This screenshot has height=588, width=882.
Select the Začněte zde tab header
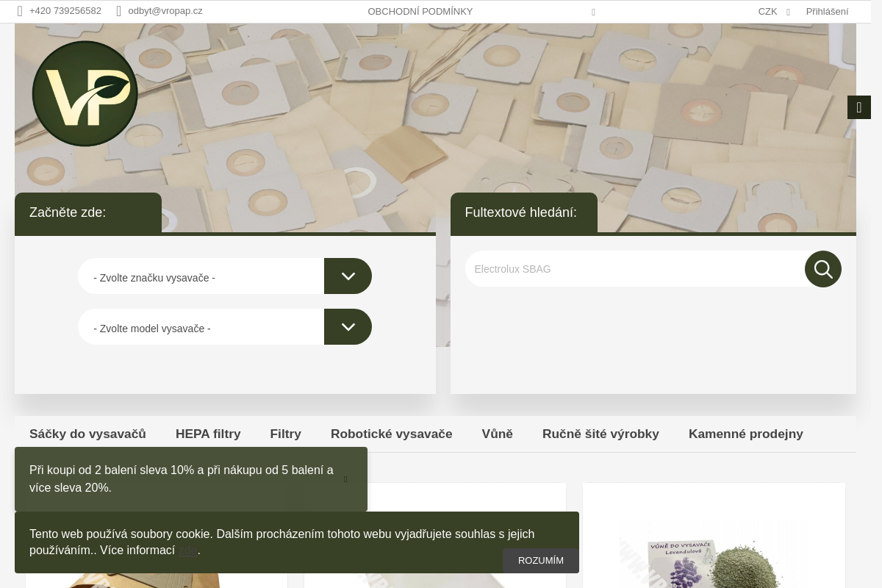(88, 212)
